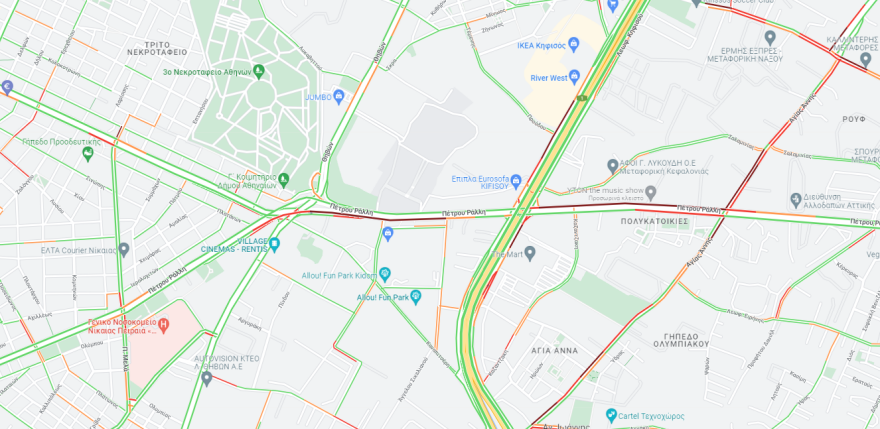Click the Village Cinemas Rentis marker
This screenshot has height=429, width=880.
point(274,244)
